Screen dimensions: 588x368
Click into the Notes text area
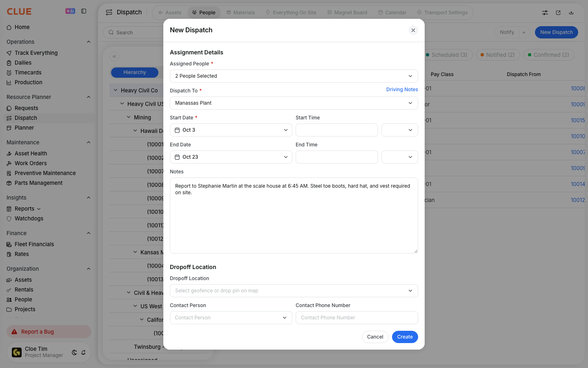coord(294,215)
